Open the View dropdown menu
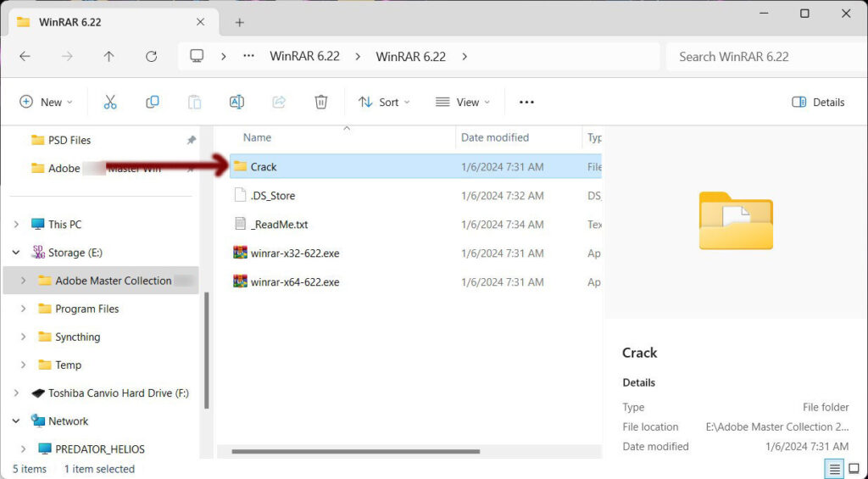 tap(463, 102)
